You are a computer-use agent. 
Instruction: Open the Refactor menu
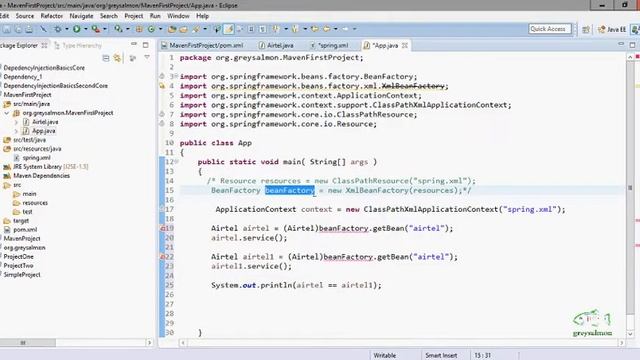(x=52, y=16)
